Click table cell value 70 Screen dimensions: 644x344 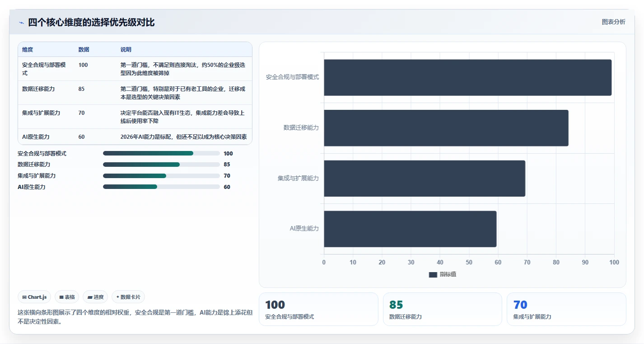(81, 113)
